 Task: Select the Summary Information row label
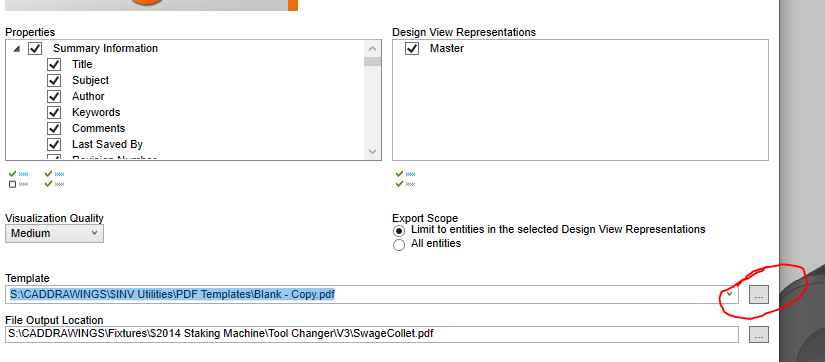(105, 48)
